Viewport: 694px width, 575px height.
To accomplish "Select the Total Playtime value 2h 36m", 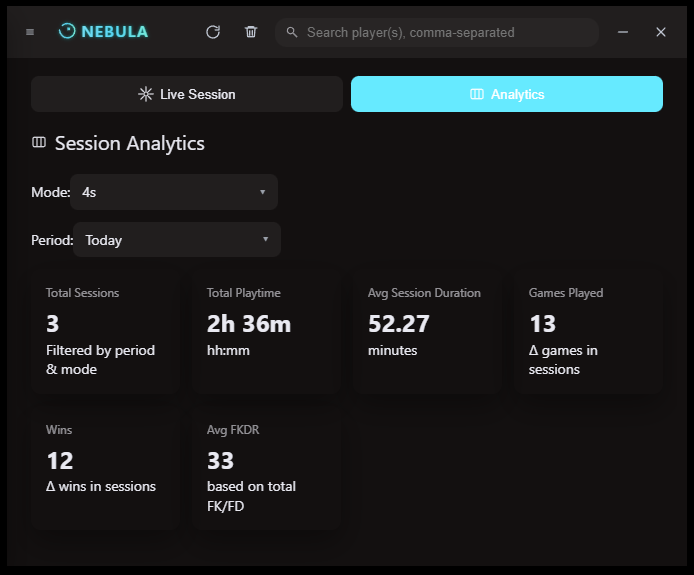I will [x=249, y=324].
